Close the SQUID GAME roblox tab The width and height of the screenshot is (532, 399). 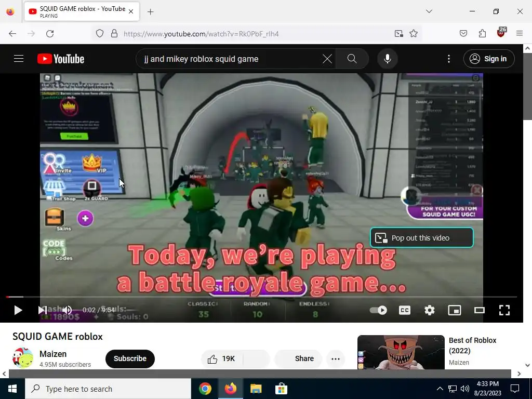pos(131,11)
